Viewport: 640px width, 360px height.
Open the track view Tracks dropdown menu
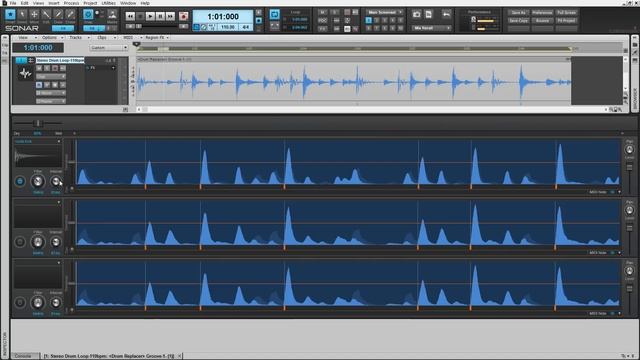78,38
